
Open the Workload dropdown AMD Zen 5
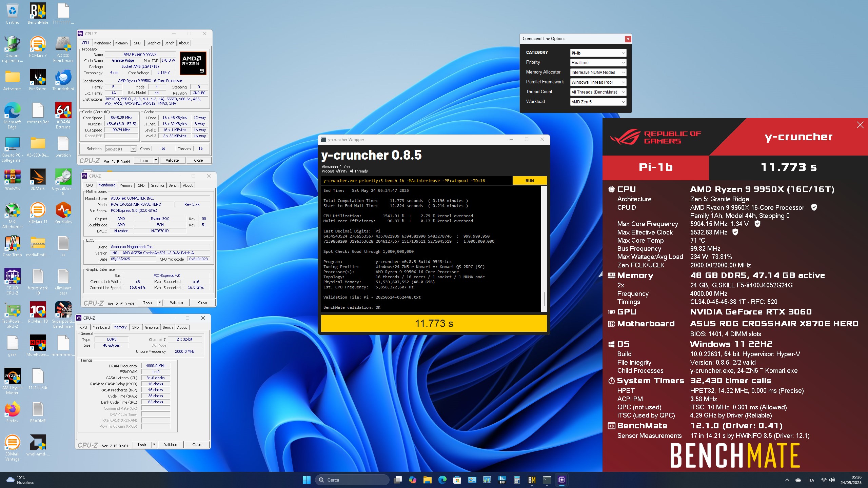[x=598, y=102]
